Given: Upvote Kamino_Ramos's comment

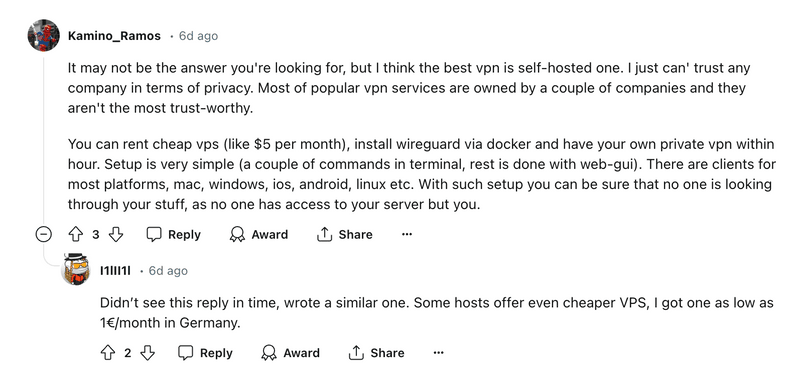Looking at the screenshot, I should pos(76,235).
